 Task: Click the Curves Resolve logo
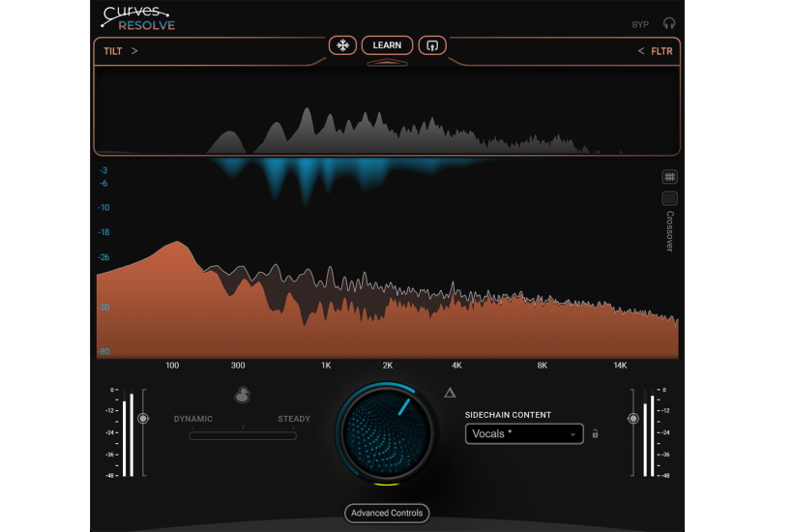point(137,18)
